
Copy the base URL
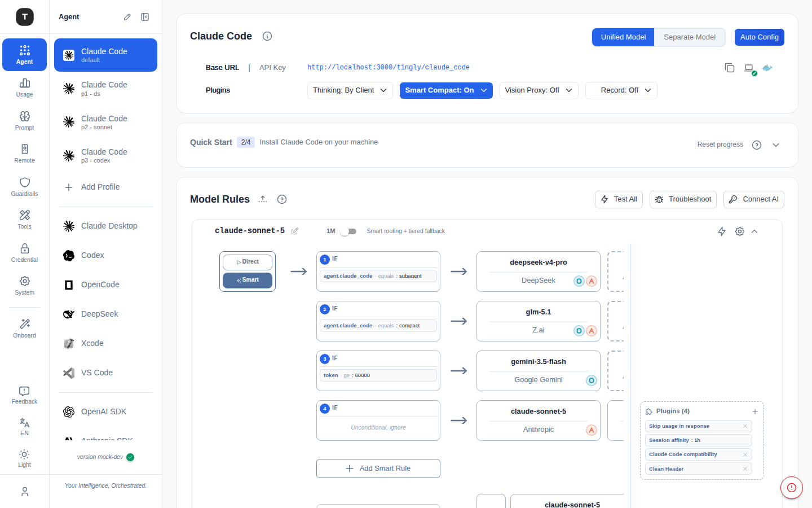730,68
